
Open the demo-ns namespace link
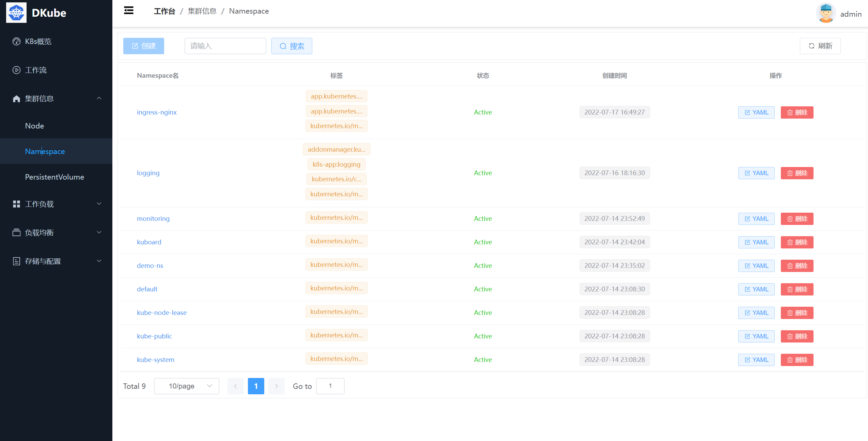point(150,265)
